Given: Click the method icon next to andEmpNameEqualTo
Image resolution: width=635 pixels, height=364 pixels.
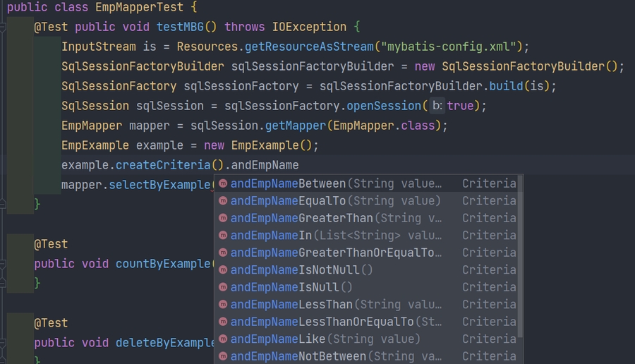Looking at the screenshot, I should tap(223, 201).
